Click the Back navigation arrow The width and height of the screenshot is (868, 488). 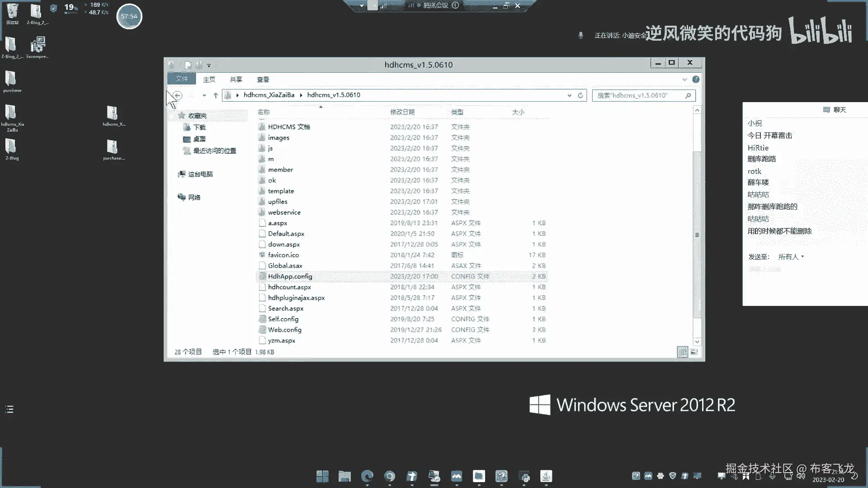[178, 95]
